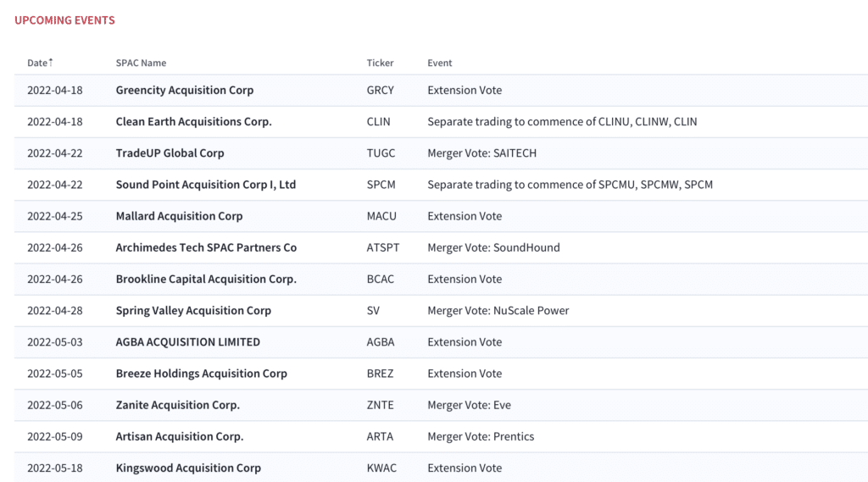The height and width of the screenshot is (482, 868).
Task: Select Kingswood Acquisition Corp row
Action: (441, 468)
